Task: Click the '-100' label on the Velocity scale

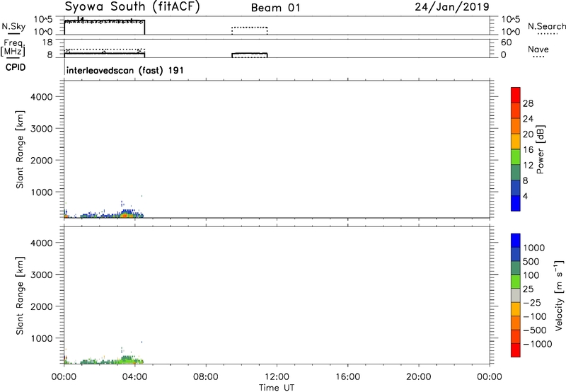Action: 535,316
